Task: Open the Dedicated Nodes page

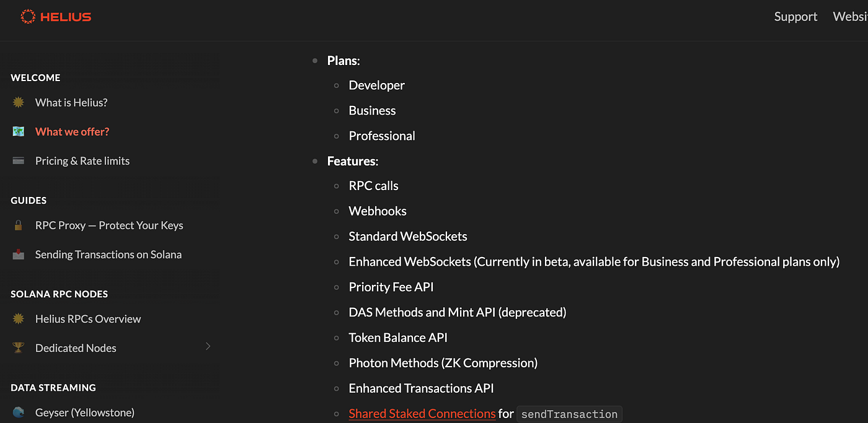Action: (76, 348)
